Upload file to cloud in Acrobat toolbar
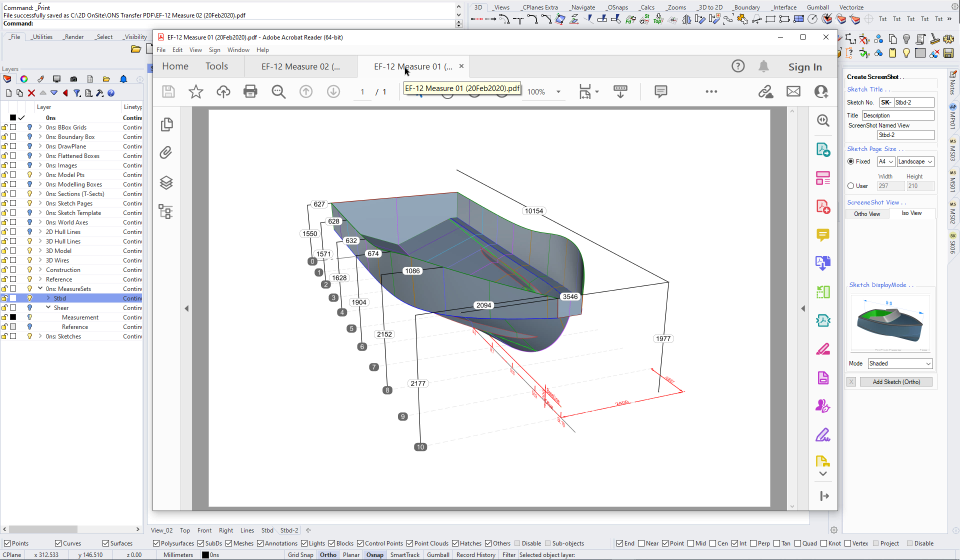This screenshot has height=560, width=960. pos(223,91)
